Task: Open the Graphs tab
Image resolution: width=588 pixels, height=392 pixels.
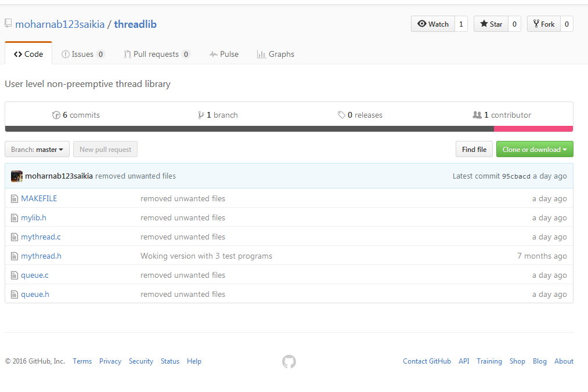Action: point(276,54)
